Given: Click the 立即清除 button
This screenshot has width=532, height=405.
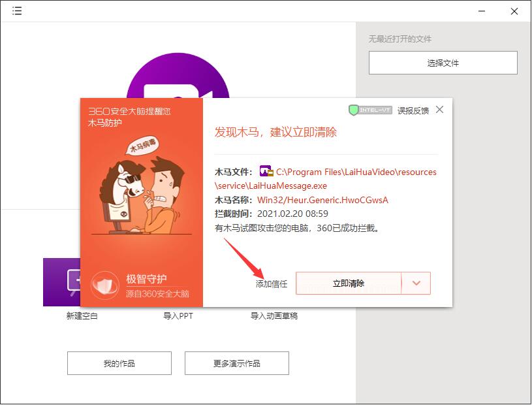Looking at the screenshot, I should tap(349, 283).
